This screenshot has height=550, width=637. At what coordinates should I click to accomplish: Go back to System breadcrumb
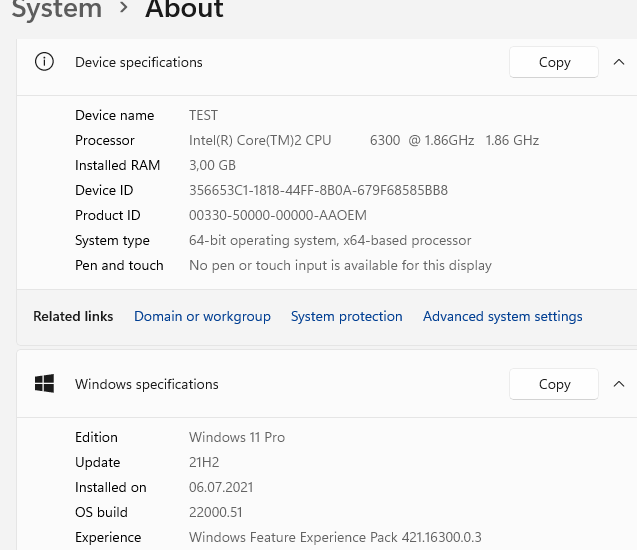[x=56, y=9]
